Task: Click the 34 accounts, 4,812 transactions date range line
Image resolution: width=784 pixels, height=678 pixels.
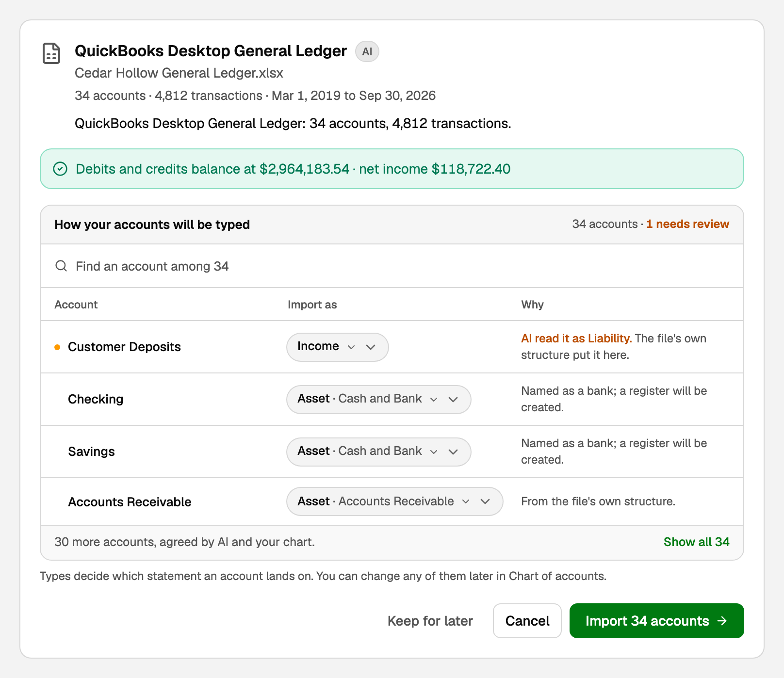Action: pos(255,96)
